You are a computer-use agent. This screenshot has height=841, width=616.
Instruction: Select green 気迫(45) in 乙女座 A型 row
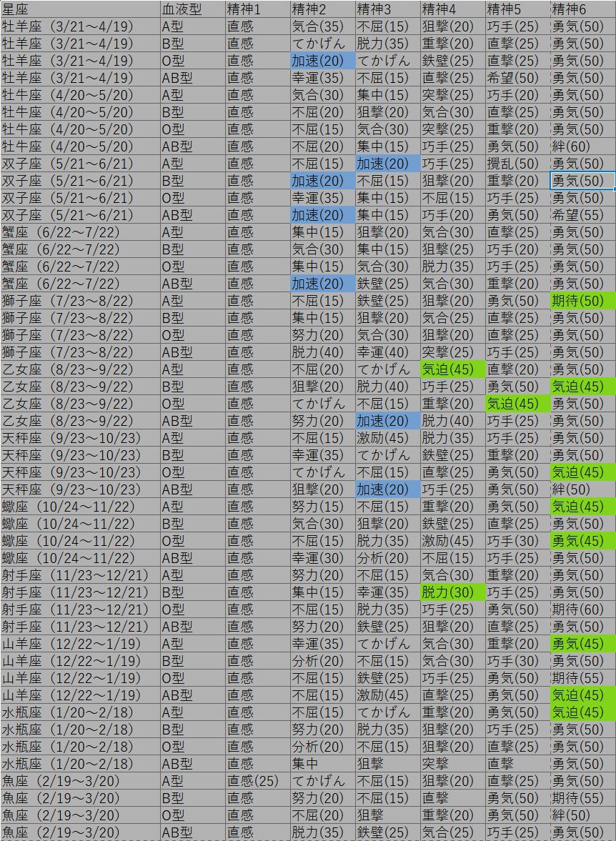coord(452,369)
